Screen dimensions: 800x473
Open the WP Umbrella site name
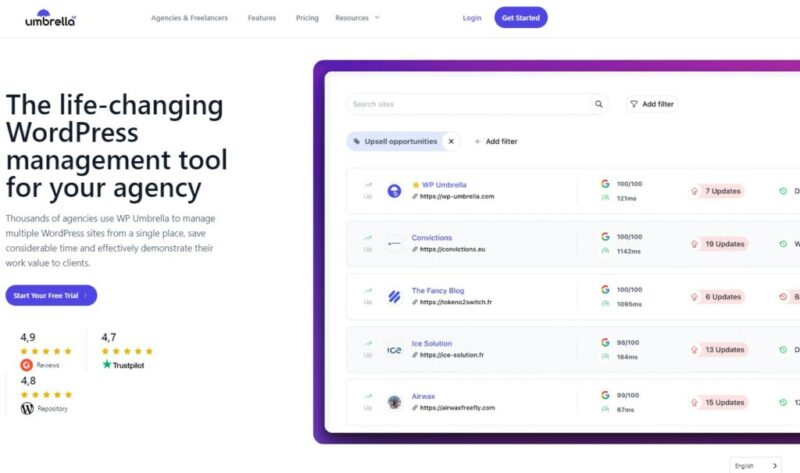click(x=444, y=185)
